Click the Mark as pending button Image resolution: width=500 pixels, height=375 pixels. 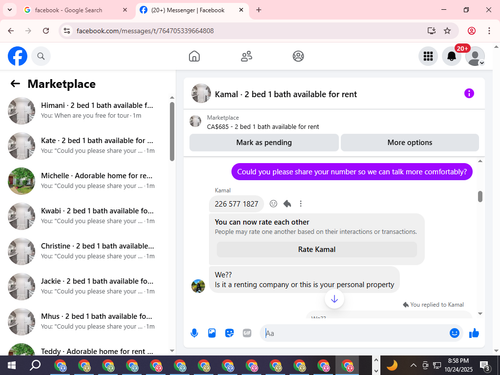click(x=264, y=142)
